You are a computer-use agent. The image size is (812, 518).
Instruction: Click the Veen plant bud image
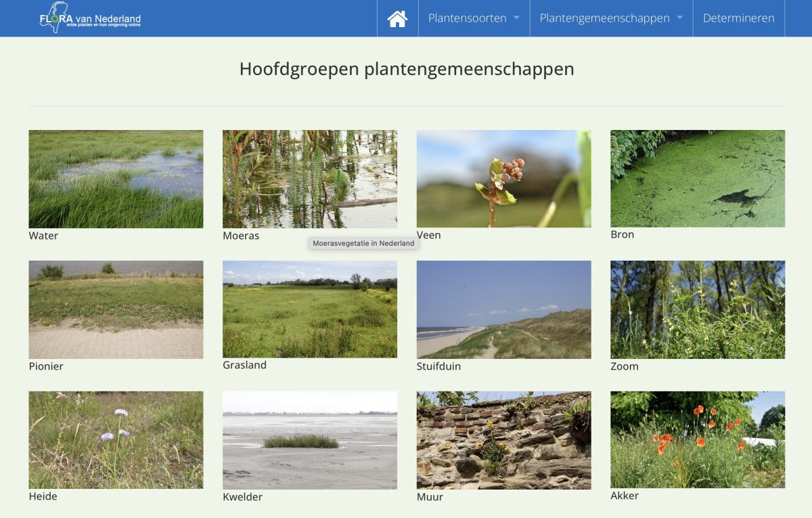coord(503,179)
